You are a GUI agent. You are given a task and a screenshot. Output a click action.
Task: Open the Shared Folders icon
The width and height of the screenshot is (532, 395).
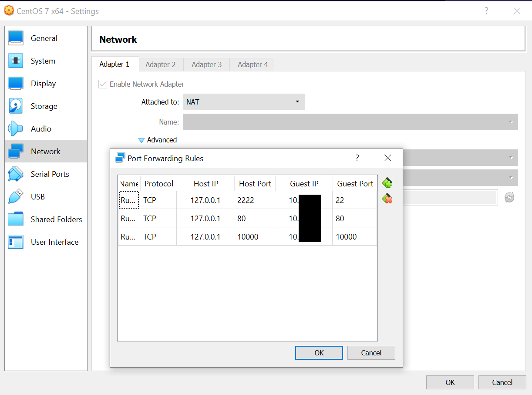[16, 219]
